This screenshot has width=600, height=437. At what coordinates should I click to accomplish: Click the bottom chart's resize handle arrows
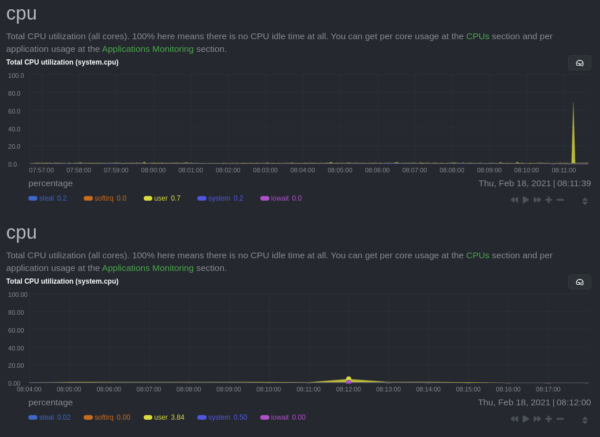coord(583,418)
